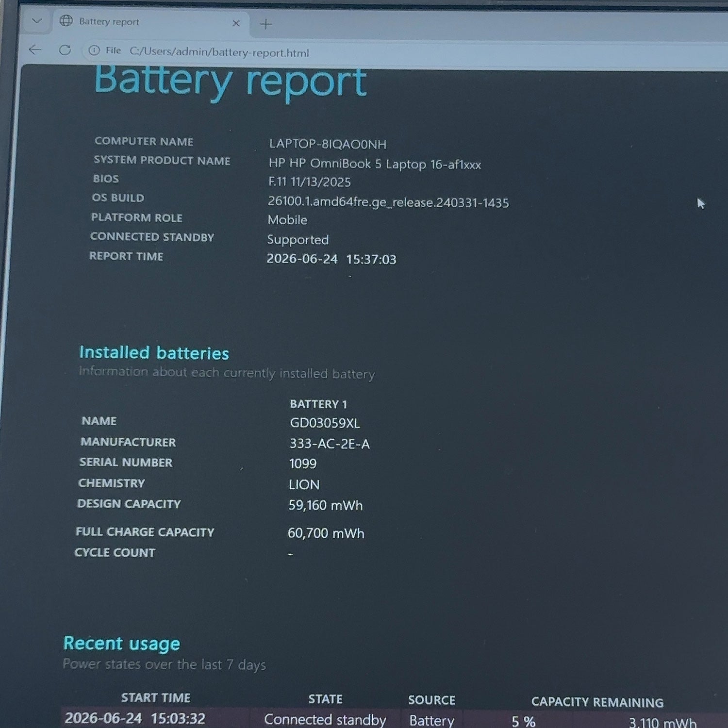Click the MANUFACTURER label
Viewport: 728px width, 728px height.
point(128,442)
